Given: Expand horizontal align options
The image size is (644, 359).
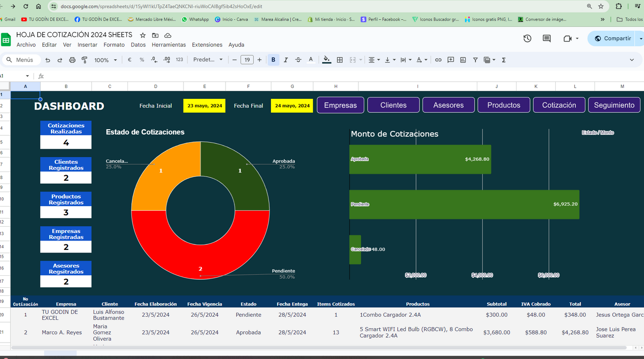Looking at the screenshot, I should tap(374, 60).
